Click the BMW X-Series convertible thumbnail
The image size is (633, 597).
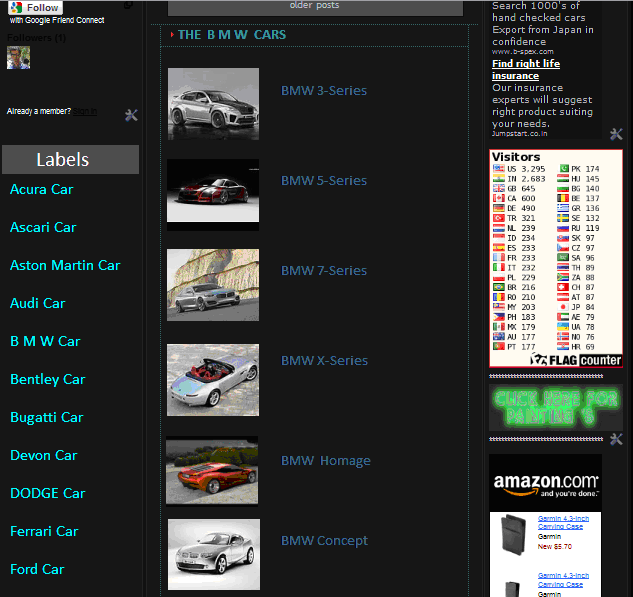tap(213, 380)
